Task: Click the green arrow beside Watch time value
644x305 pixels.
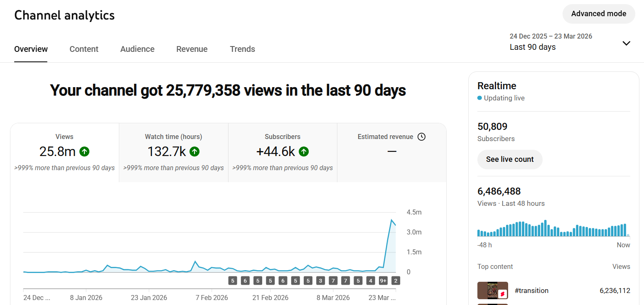Action: pos(194,152)
